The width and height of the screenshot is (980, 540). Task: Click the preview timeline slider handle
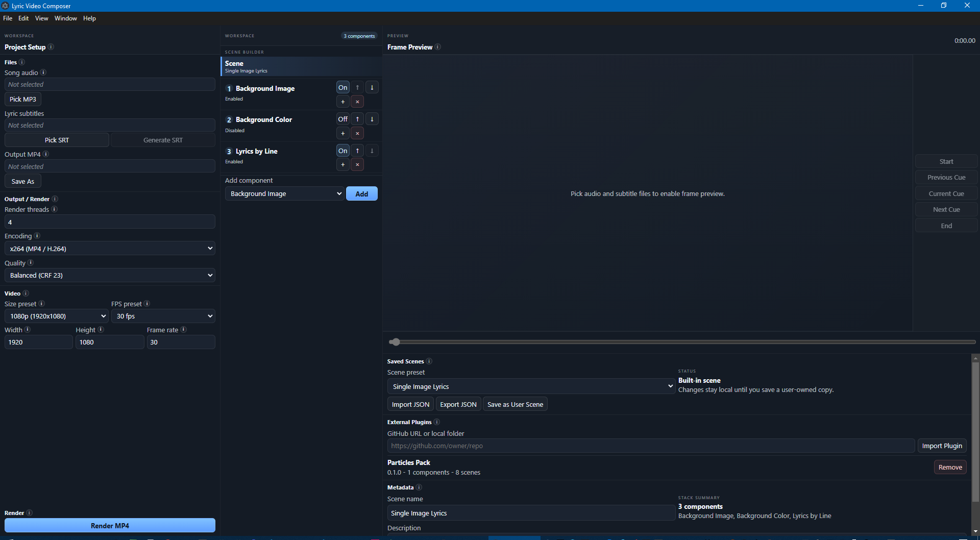coord(396,342)
